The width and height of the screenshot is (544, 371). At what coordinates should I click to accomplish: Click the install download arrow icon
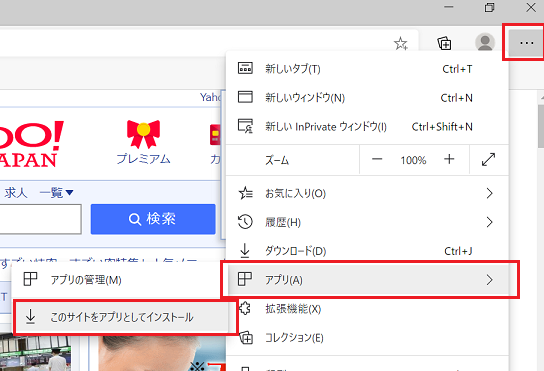pyautogui.click(x=31, y=317)
